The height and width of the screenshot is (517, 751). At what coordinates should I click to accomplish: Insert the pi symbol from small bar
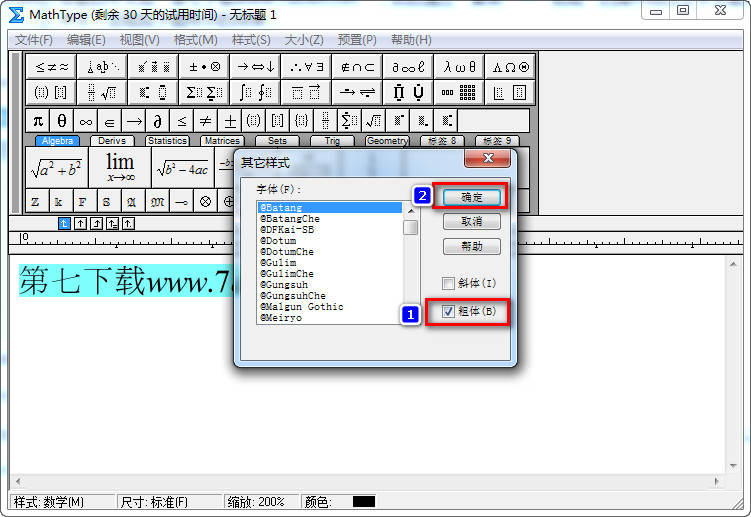tap(38, 121)
